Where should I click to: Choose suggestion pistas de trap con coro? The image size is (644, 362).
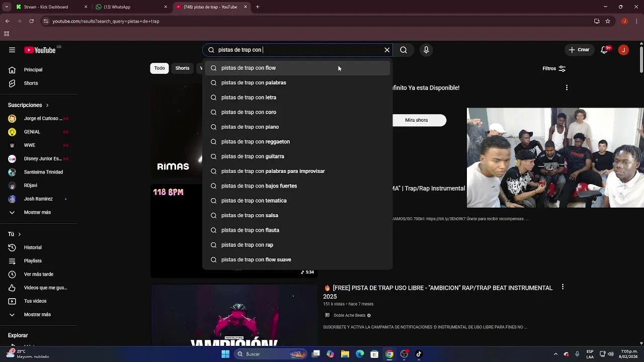point(297,112)
